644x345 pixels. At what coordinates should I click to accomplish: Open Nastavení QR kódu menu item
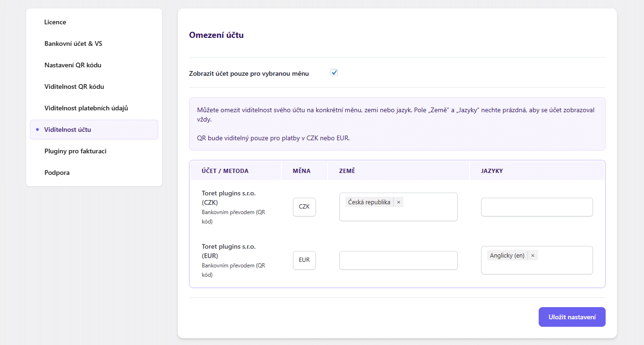[73, 65]
